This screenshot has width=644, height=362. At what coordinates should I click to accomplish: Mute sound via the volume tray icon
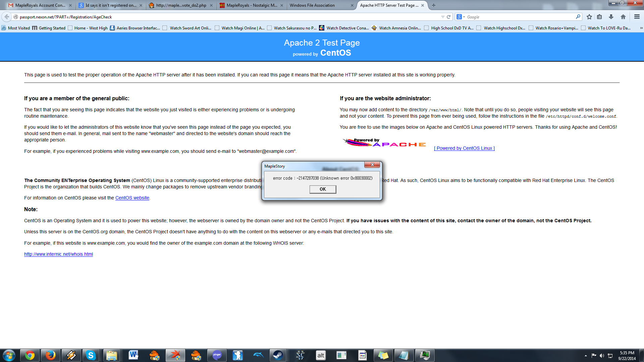click(602, 355)
